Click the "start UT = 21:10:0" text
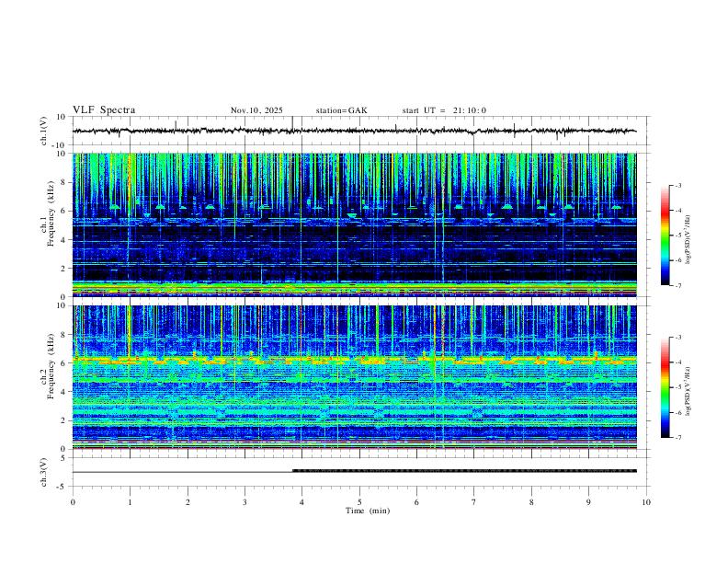The width and height of the screenshot is (728, 563). pos(444,110)
